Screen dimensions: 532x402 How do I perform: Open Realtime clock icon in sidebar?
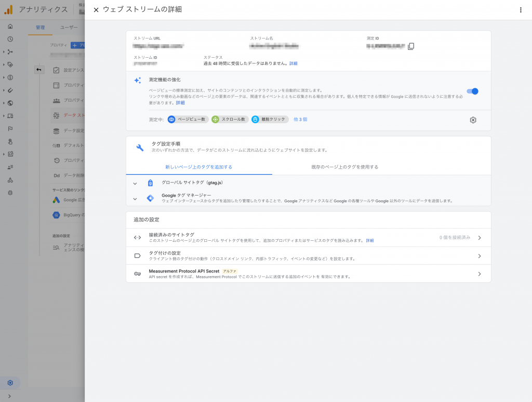tap(10, 39)
